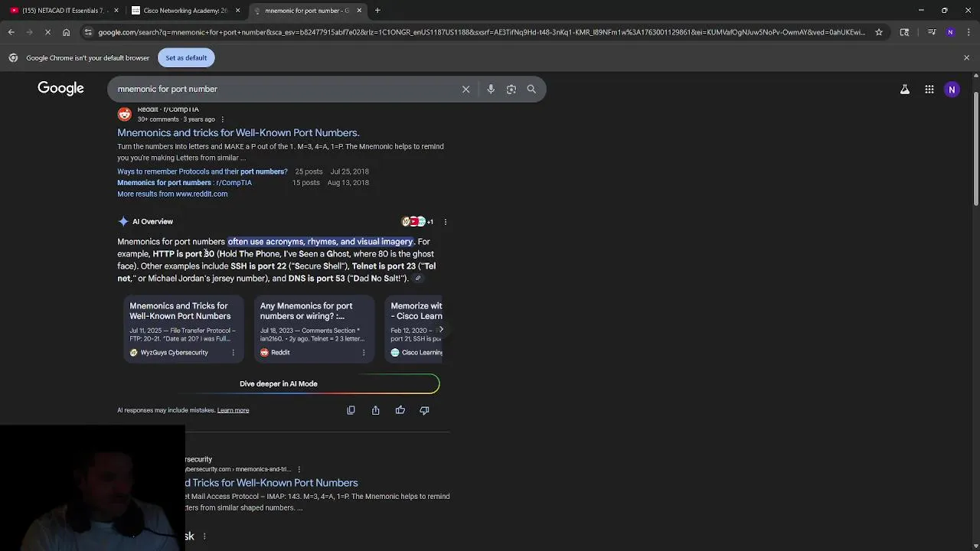Click Dive deeper in AI Mode

(x=279, y=384)
